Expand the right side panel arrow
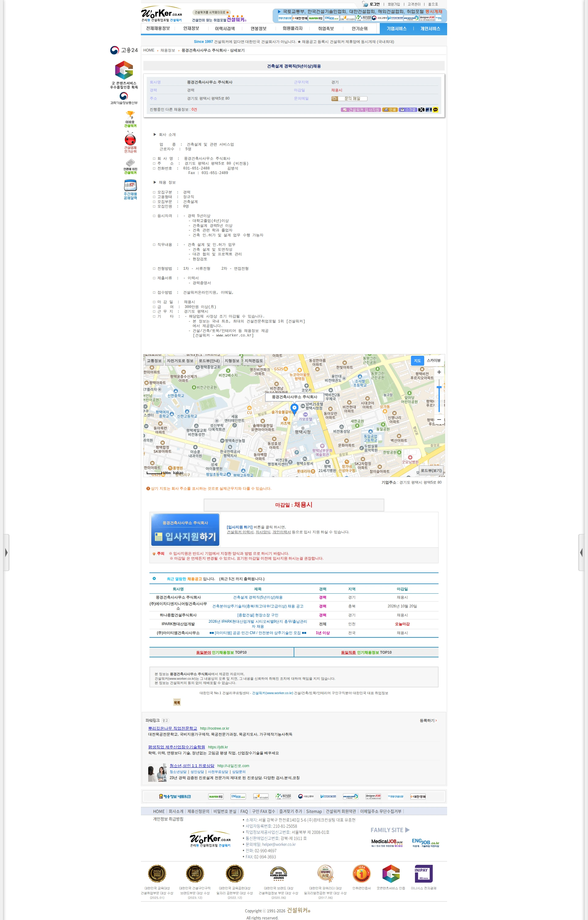Screen dimensions: 588x920 point(581,553)
